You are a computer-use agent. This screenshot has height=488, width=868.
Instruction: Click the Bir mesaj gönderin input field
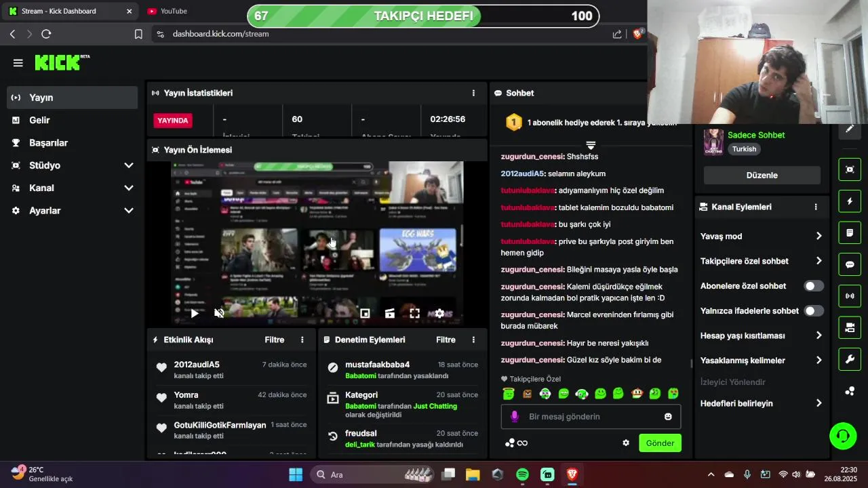coord(591,417)
